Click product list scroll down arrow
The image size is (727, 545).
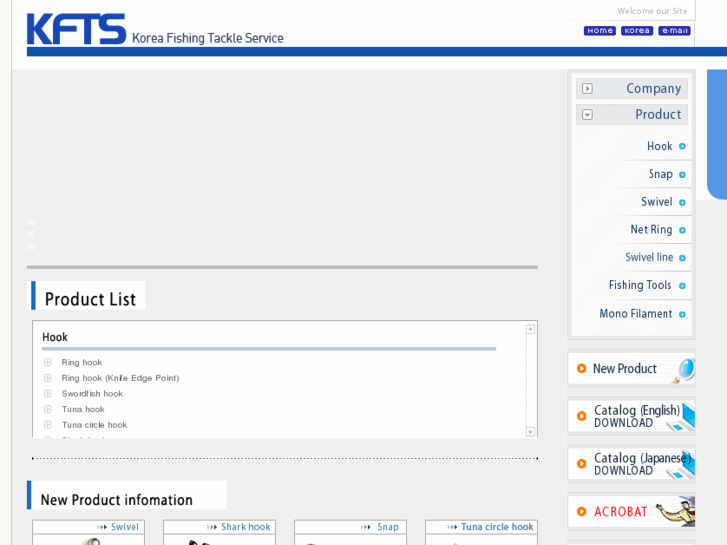(x=530, y=432)
